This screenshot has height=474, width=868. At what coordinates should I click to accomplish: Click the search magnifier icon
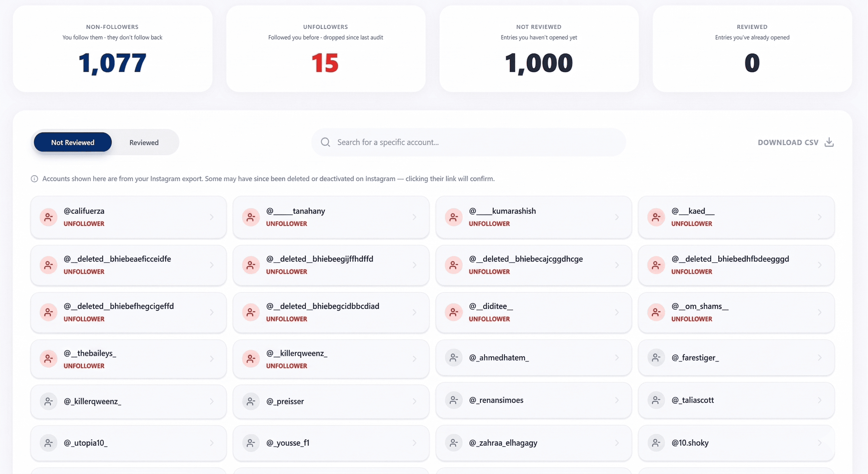325,142
